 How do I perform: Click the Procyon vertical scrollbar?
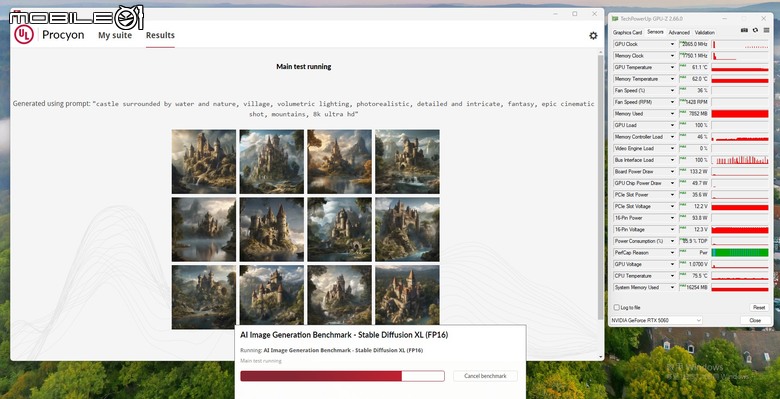[600, 187]
